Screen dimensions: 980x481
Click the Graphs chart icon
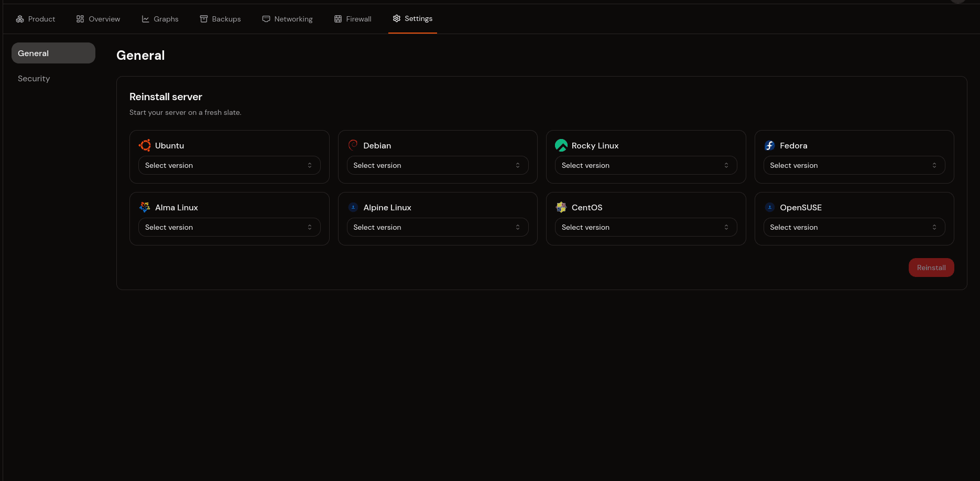click(146, 19)
